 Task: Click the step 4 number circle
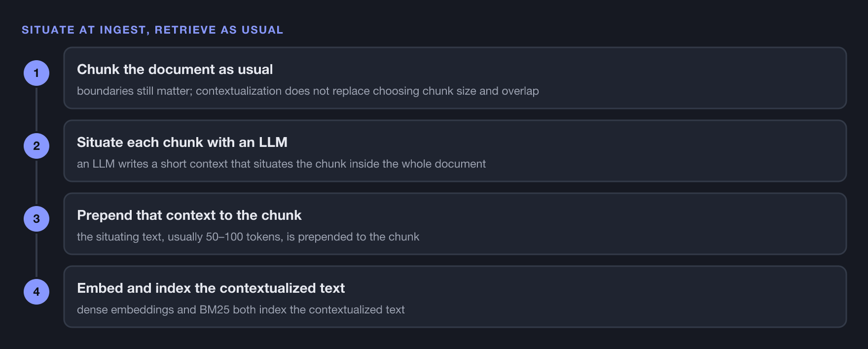(x=36, y=292)
